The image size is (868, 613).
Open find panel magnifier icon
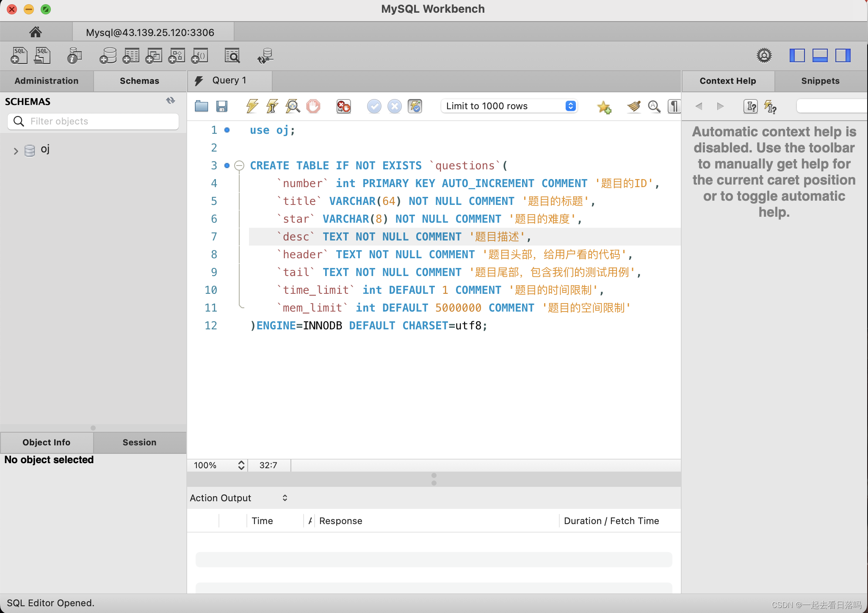pyautogui.click(x=654, y=106)
